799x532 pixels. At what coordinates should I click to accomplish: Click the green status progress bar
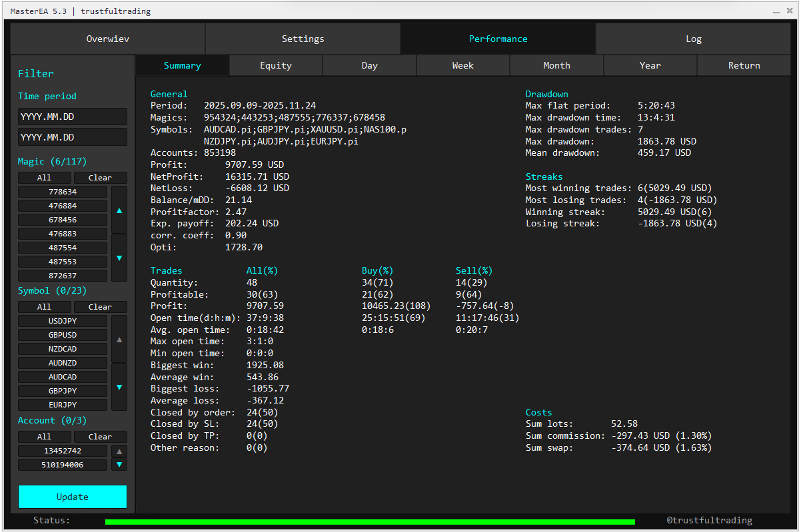point(370,521)
